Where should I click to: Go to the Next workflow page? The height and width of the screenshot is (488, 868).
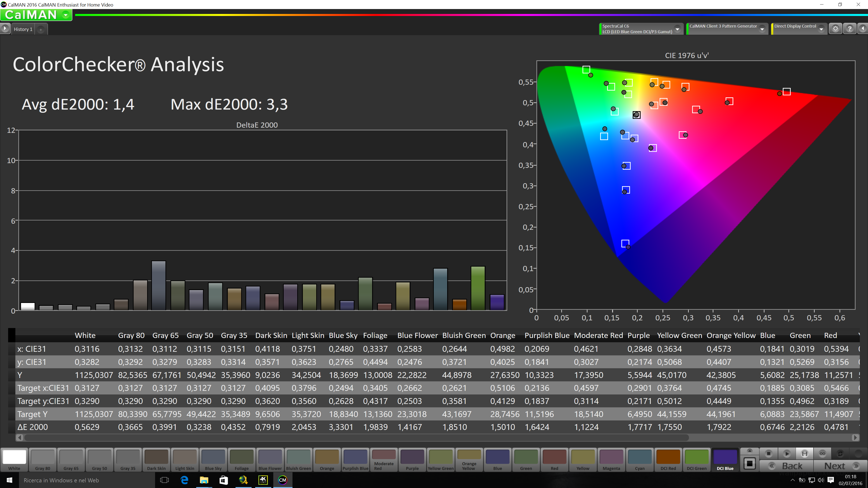841,466
